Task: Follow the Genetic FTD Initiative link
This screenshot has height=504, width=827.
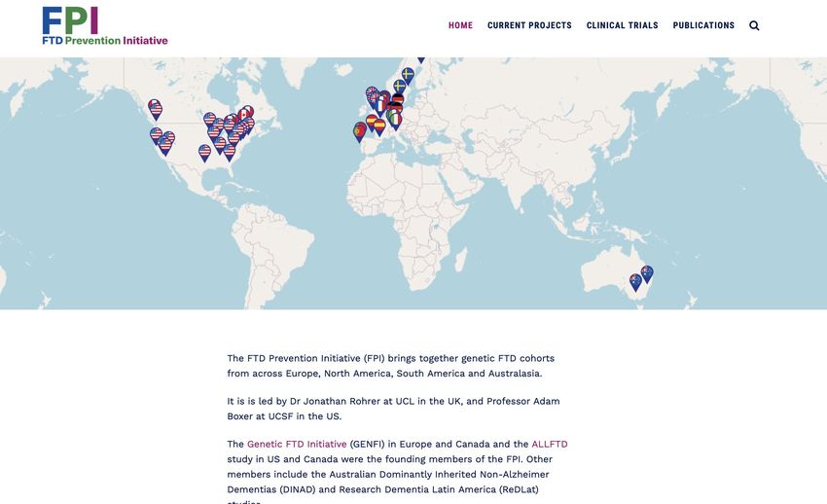Action: [297, 444]
